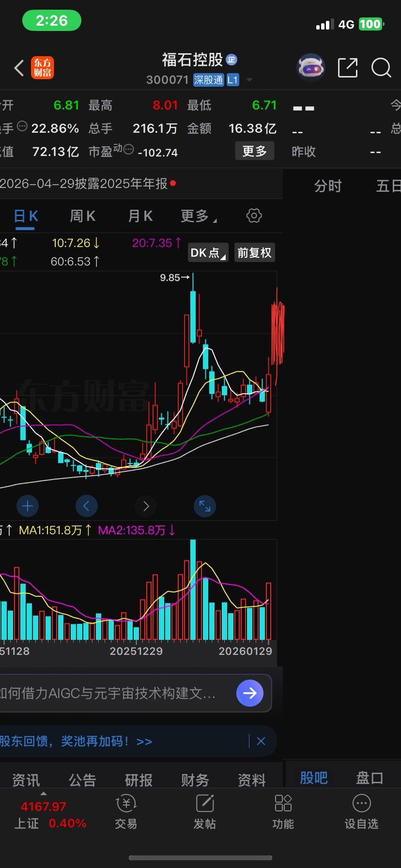
Task: Open the 股东回馈 promotion banner
Action: coord(76,741)
